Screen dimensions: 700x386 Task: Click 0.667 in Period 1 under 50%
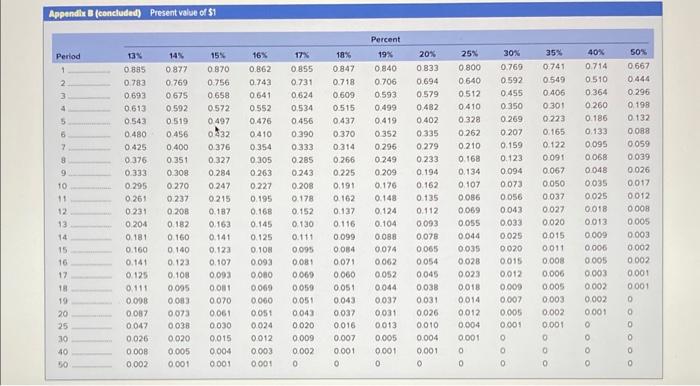639,66
